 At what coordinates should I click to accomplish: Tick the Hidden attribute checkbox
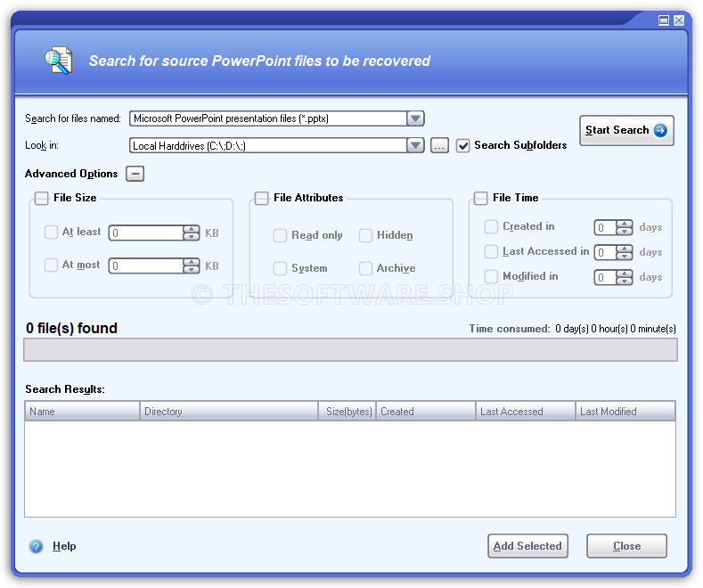point(365,235)
